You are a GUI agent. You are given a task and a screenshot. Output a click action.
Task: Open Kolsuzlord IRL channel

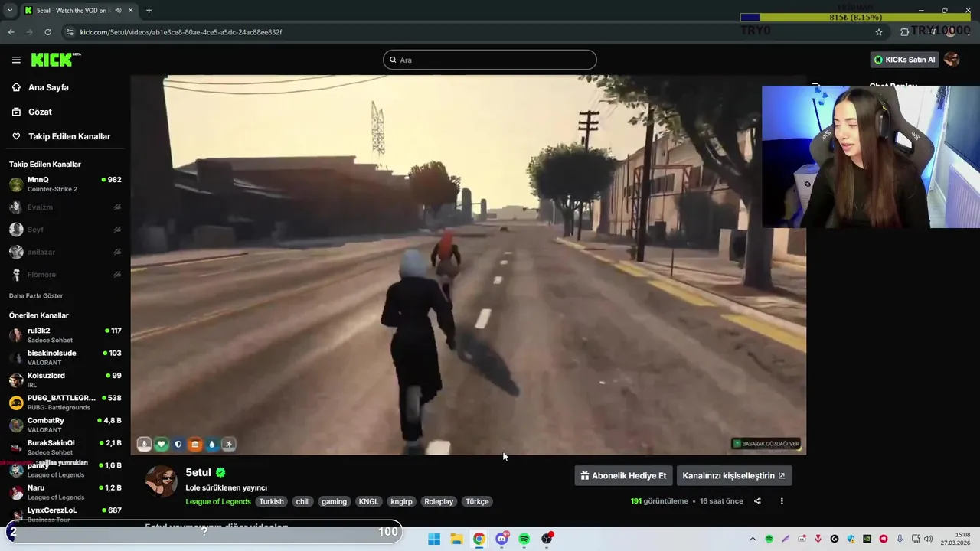click(x=65, y=380)
